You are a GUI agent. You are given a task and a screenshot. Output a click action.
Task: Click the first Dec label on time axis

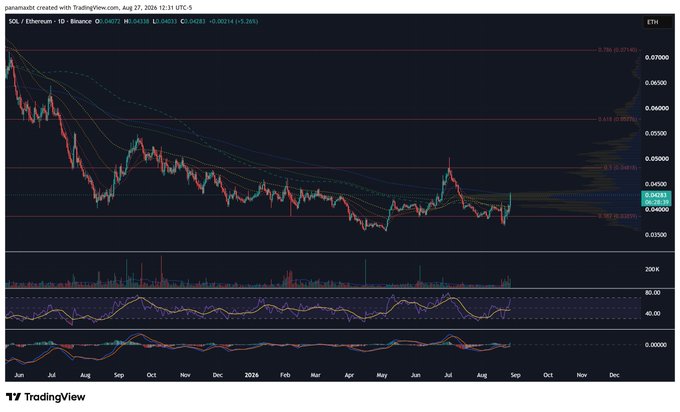click(218, 375)
